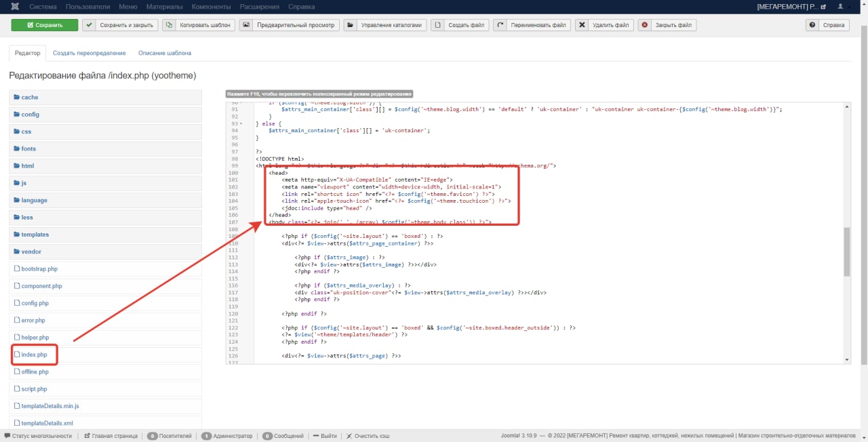Click the Save and Close button
This screenshot has width=868, height=442.
click(120, 25)
